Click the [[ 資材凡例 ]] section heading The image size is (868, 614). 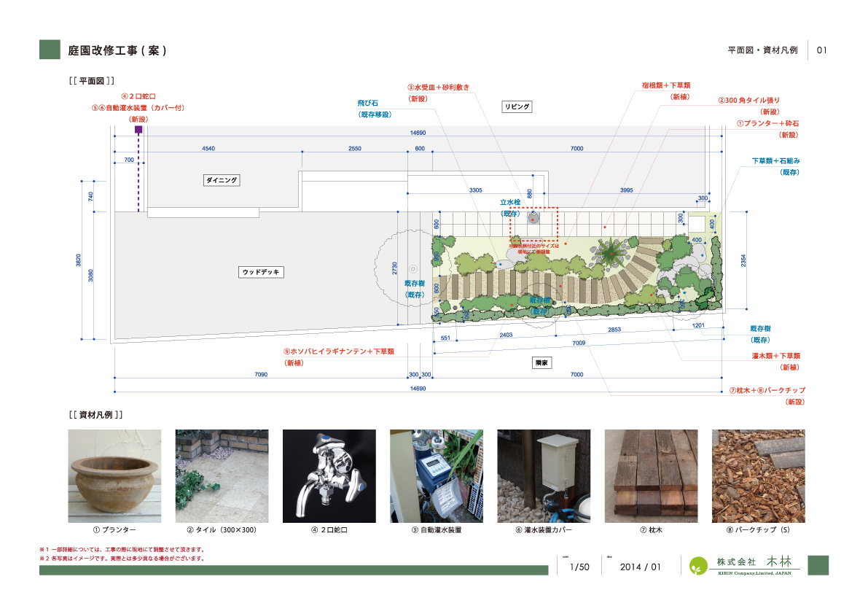[x=95, y=415]
